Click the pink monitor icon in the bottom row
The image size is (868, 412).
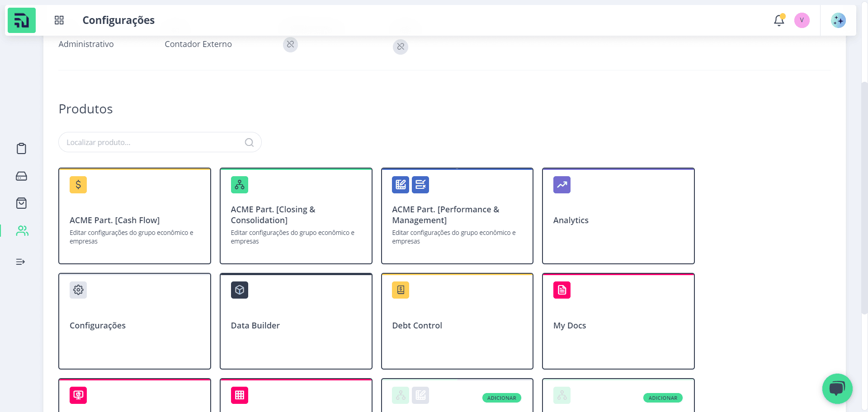point(78,395)
